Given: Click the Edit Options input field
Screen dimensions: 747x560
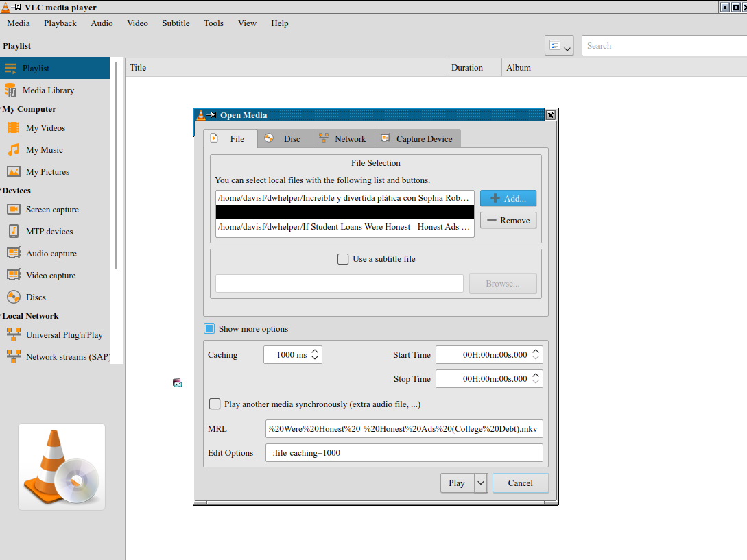Looking at the screenshot, I should pyautogui.click(x=404, y=453).
